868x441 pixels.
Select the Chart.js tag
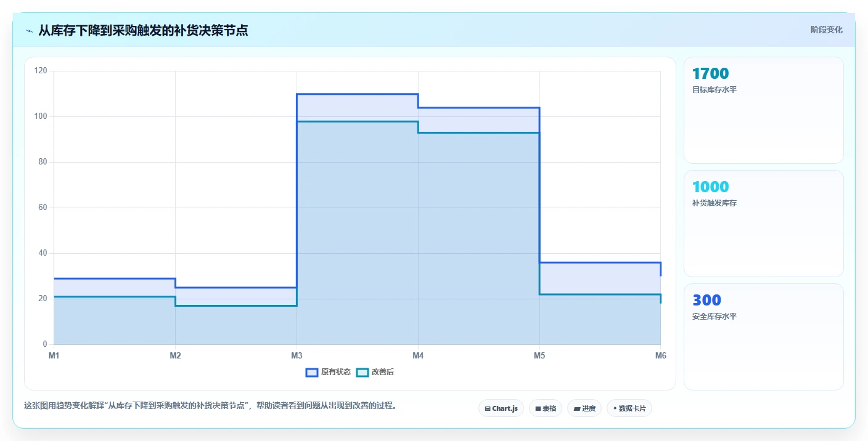pyautogui.click(x=501, y=408)
